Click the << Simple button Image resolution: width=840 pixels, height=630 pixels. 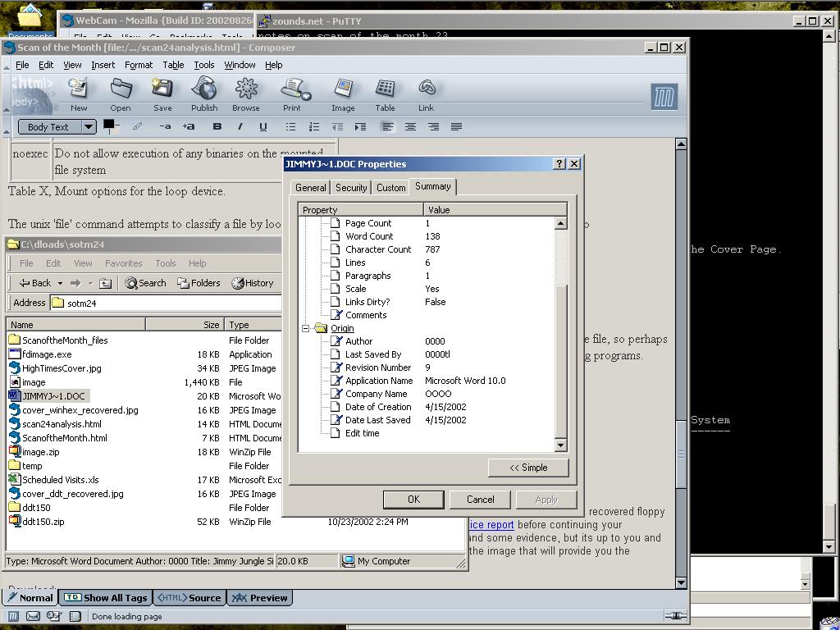click(x=528, y=468)
